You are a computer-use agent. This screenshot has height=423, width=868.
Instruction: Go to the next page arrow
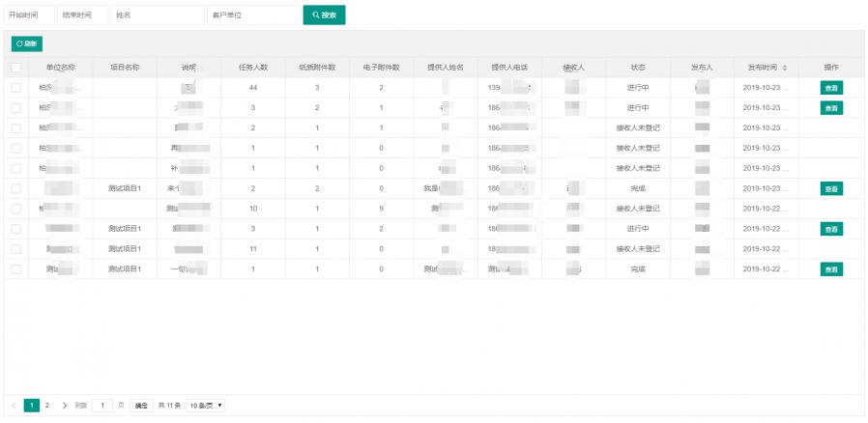click(x=65, y=406)
